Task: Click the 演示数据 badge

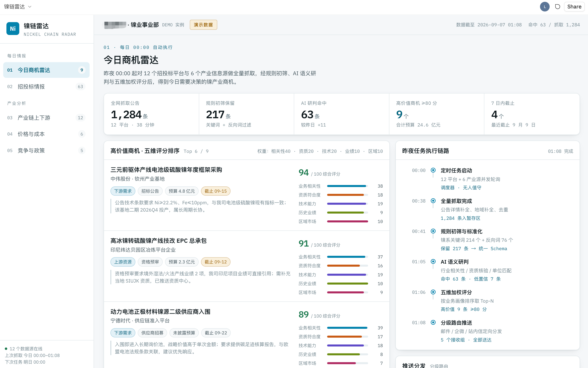Action: (x=203, y=25)
